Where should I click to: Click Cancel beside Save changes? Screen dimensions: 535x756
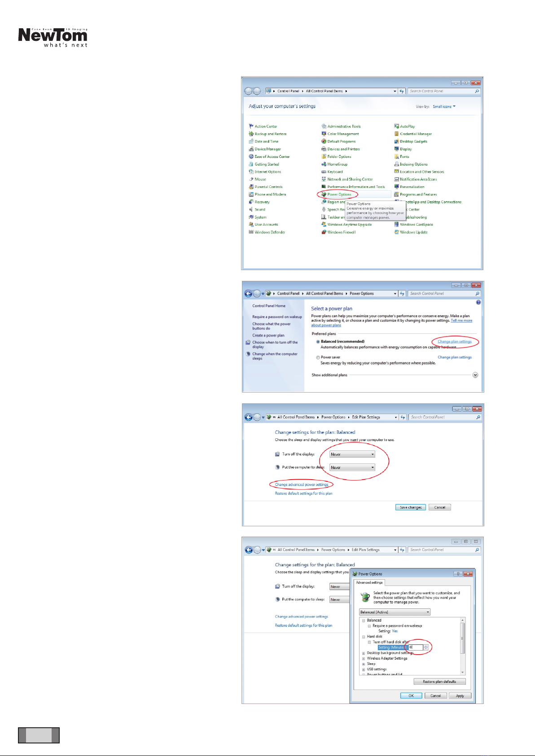pos(440,507)
